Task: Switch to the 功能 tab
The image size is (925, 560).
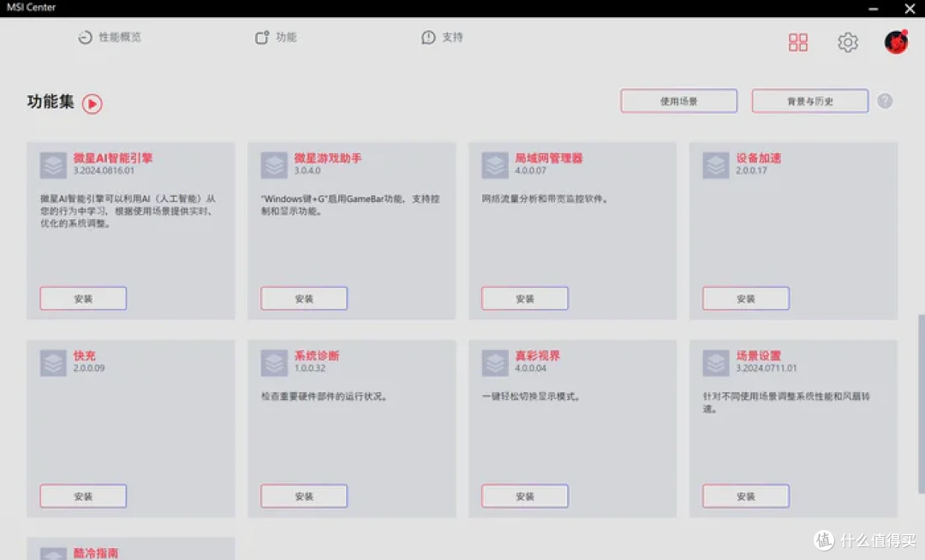Action: point(276,37)
